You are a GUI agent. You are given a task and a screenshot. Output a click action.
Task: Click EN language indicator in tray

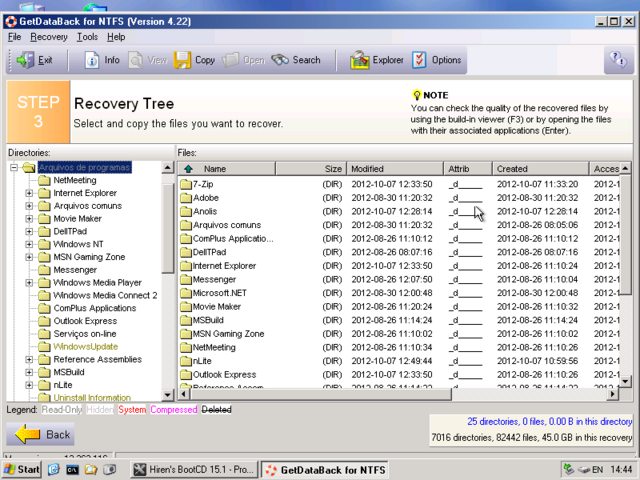click(x=598, y=469)
